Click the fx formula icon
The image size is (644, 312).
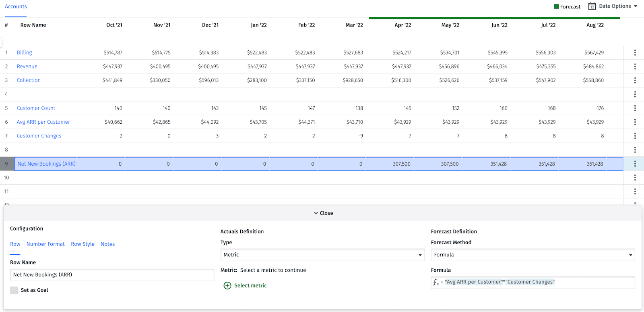pos(436,282)
